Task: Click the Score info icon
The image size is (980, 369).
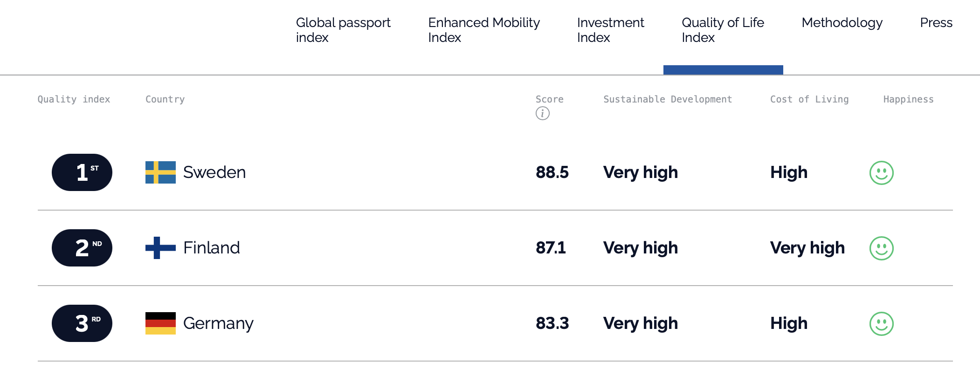Action: pyautogui.click(x=542, y=113)
